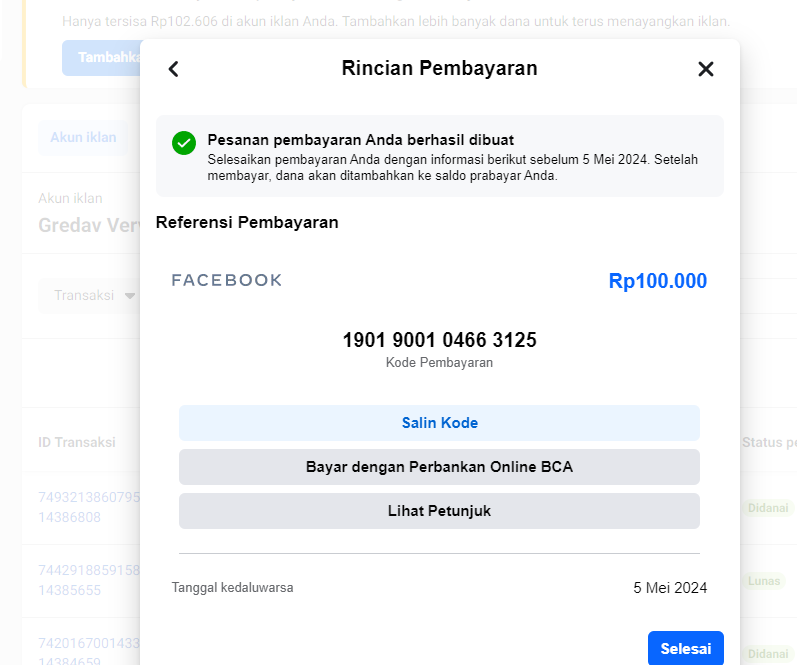Open transaction ID starting with 7442918859158

click(x=89, y=580)
